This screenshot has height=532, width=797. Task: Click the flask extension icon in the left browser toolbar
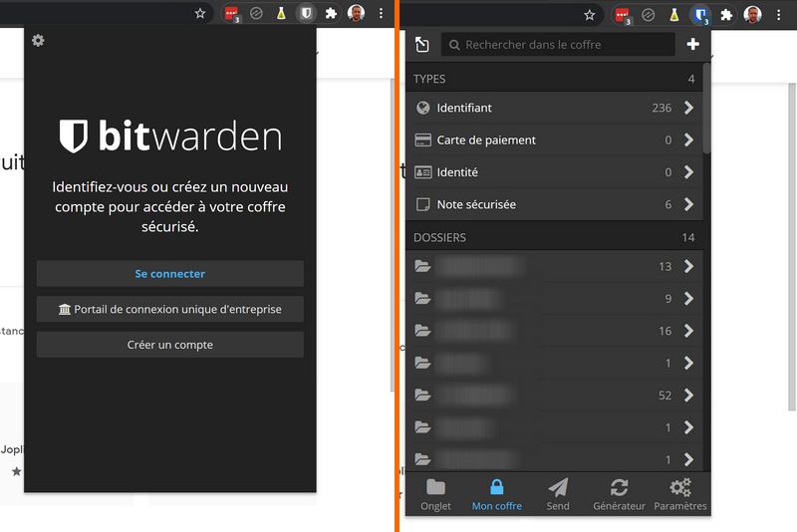click(x=281, y=14)
